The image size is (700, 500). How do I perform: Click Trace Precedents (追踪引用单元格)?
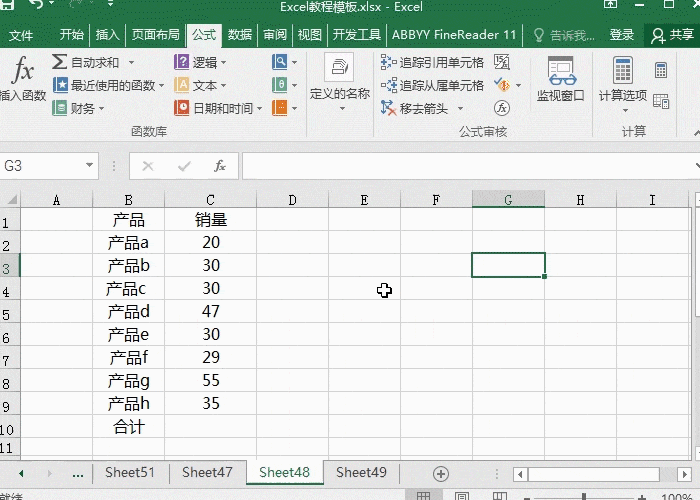(433, 62)
